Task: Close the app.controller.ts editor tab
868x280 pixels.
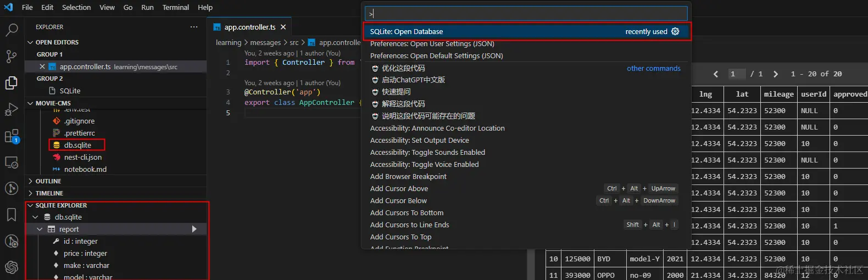Action: pyautogui.click(x=283, y=27)
